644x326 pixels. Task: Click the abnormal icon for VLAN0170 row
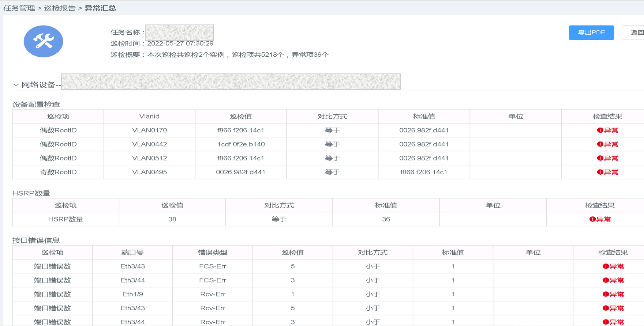(600, 130)
